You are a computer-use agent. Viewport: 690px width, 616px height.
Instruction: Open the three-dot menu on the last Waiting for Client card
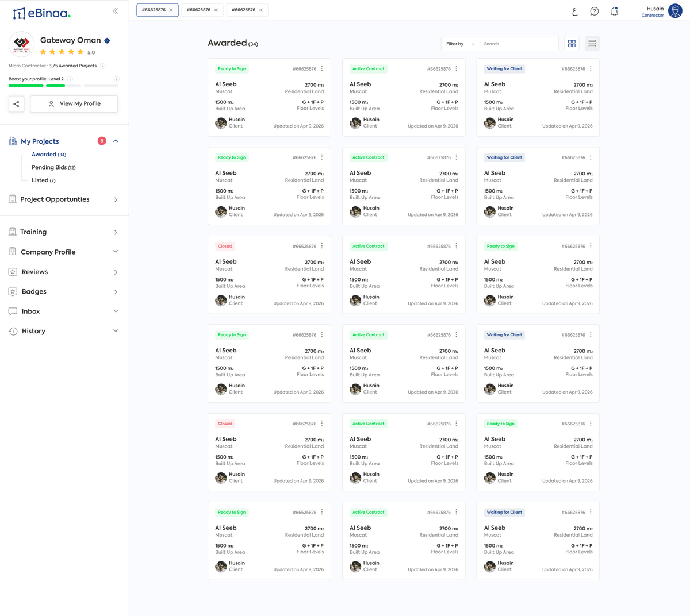(591, 512)
